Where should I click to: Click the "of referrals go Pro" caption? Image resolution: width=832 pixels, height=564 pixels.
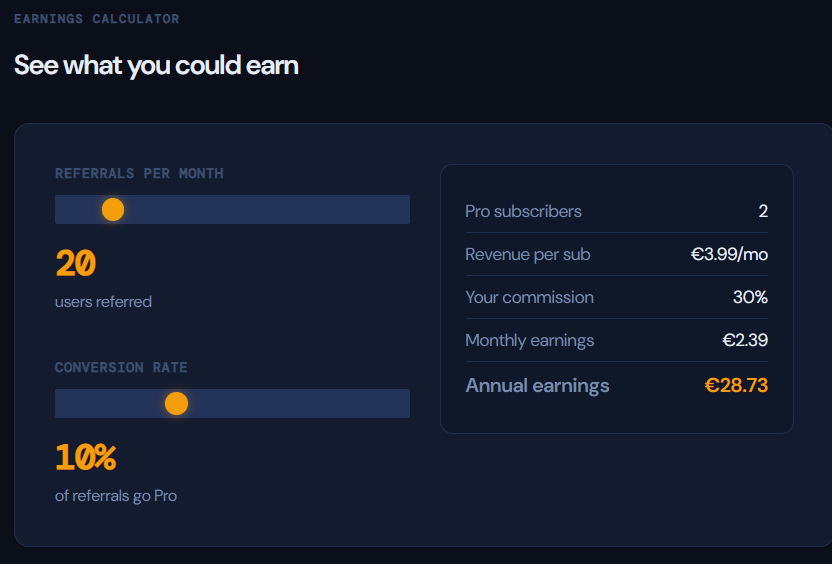(116, 495)
